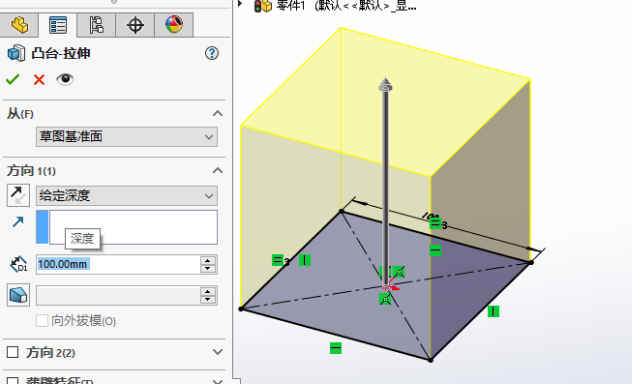632x384 pixels.
Task: Toggle the draft on/off button
Action: pyautogui.click(x=18, y=295)
